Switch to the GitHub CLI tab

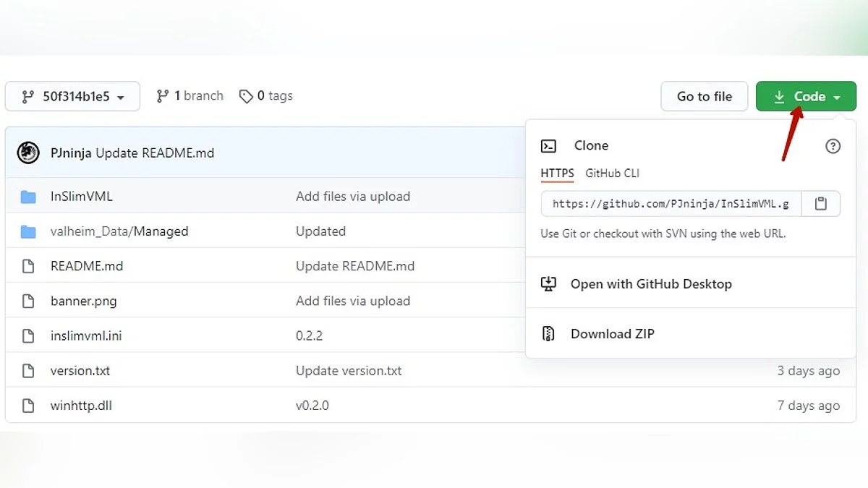(612, 174)
